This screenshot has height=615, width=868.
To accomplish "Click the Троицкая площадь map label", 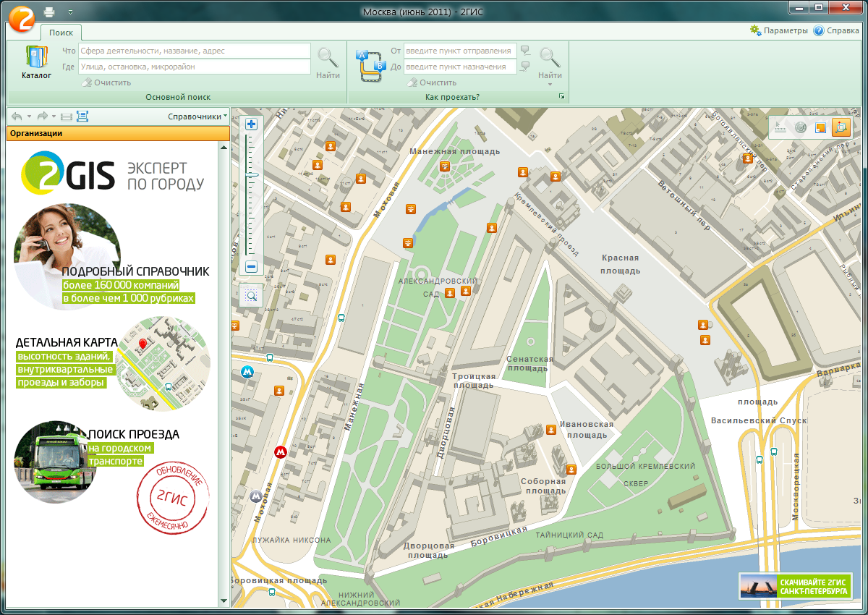I will click(x=474, y=381).
